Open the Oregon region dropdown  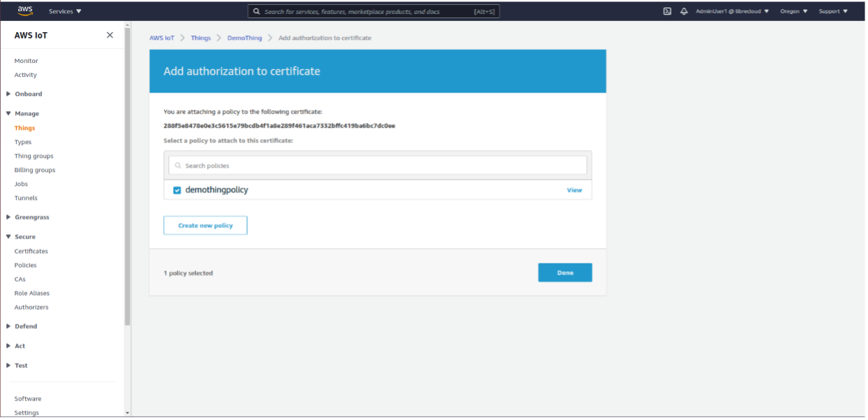click(x=793, y=11)
